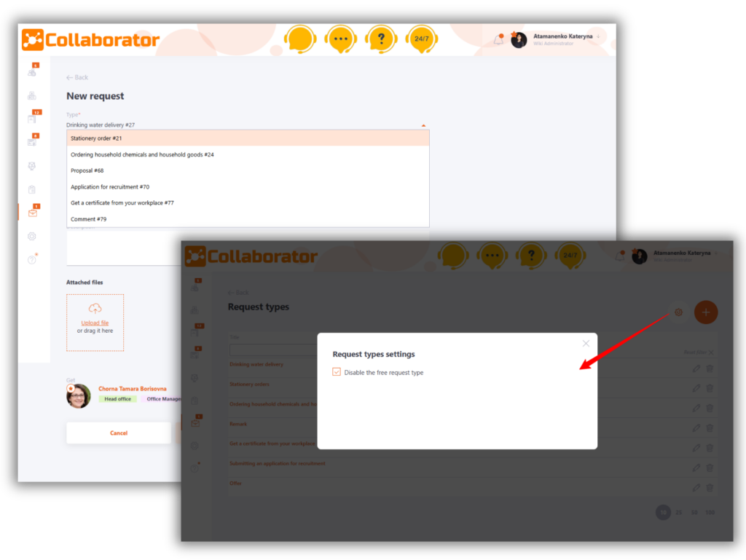The image size is (746, 560).
Task: Edit Submitting an application for recruitment type
Action: click(x=696, y=468)
